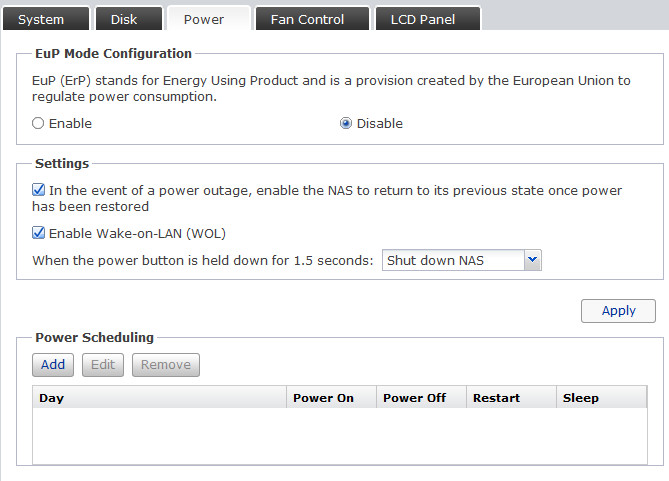Toggle the power outage restore checkbox
The width and height of the screenshot is (669, 481).
click(x=39, y=189)
